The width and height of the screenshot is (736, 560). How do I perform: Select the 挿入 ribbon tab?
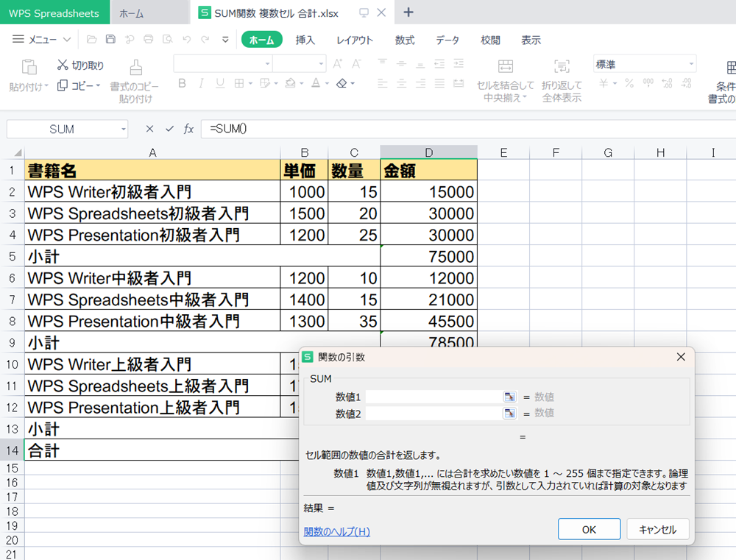(x=305, y=40)
